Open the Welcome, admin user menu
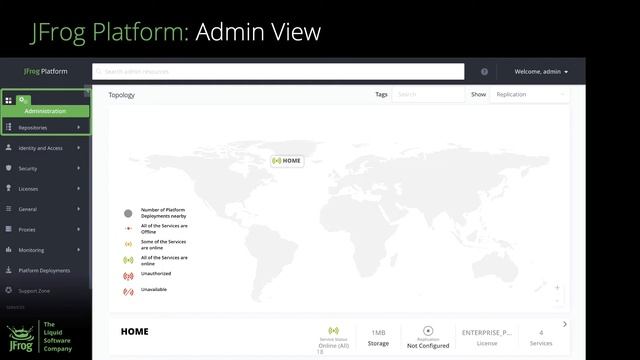 541,71
